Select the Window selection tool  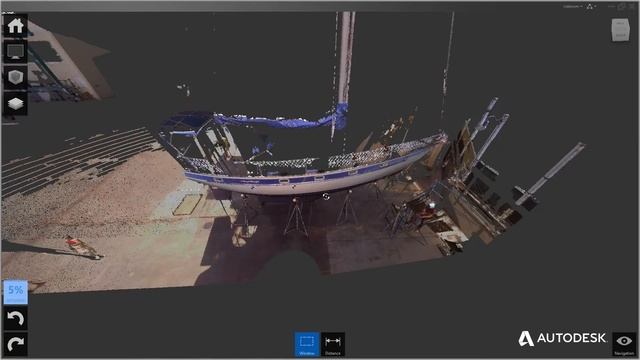point(307,344)
